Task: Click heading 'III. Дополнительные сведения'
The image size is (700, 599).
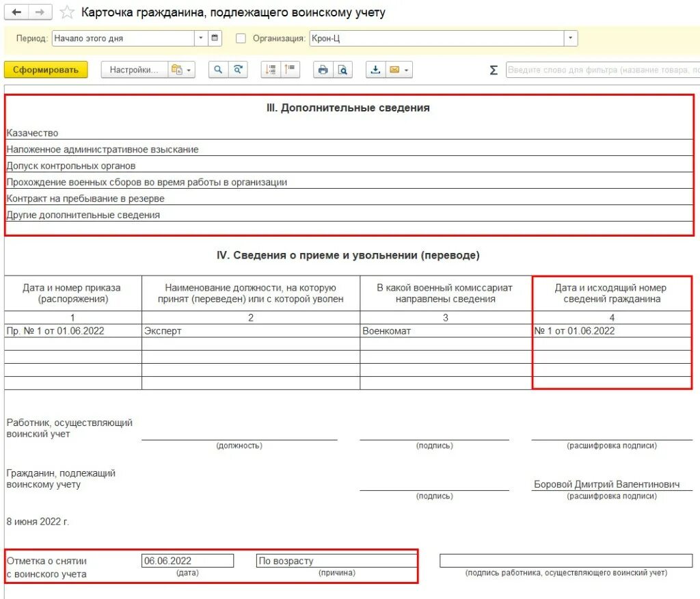Action: click(348, 107)
